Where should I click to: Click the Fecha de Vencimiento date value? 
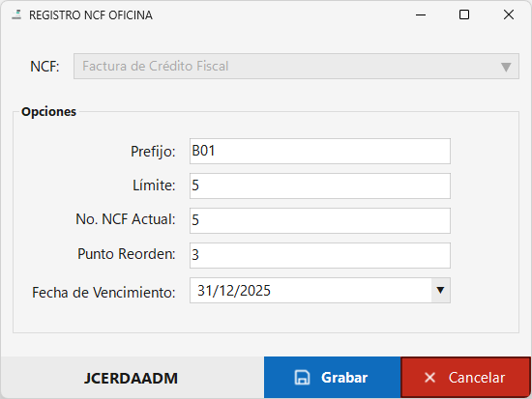click(x=234, y=291)
